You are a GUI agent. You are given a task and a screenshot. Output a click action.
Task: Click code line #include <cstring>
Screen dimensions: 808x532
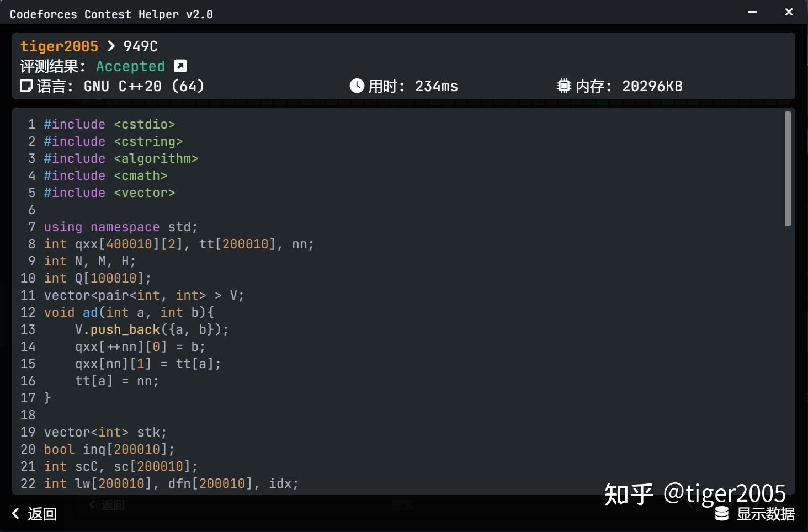(113, 141)
